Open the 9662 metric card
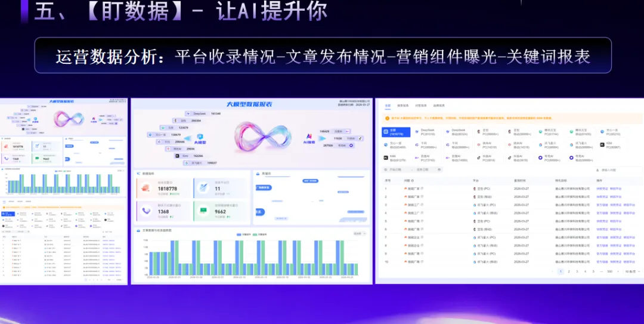 point(221,211)
